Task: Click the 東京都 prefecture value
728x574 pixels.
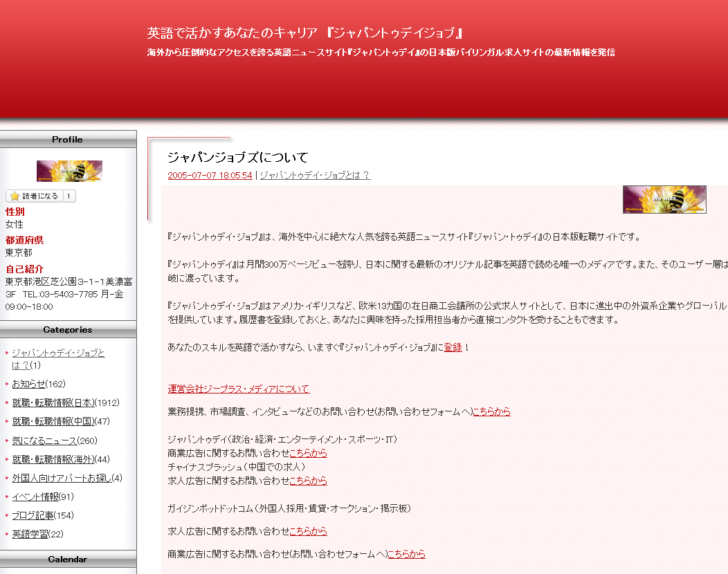Action: coord(19,253)
